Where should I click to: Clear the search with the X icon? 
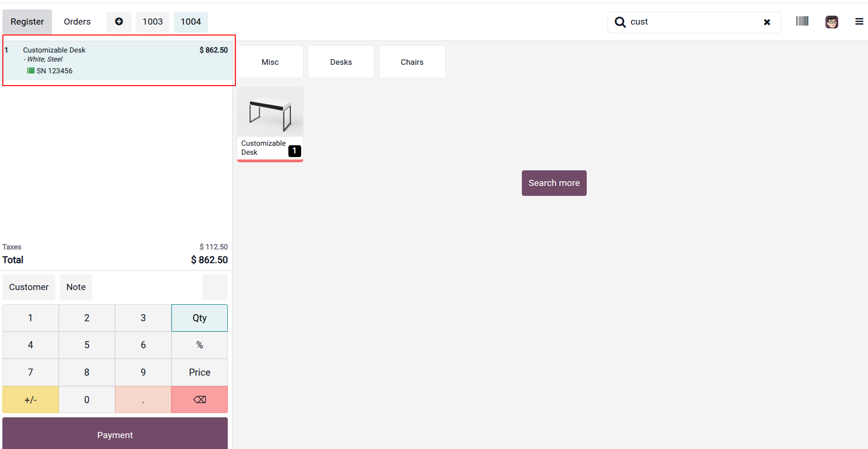(767, 22)
